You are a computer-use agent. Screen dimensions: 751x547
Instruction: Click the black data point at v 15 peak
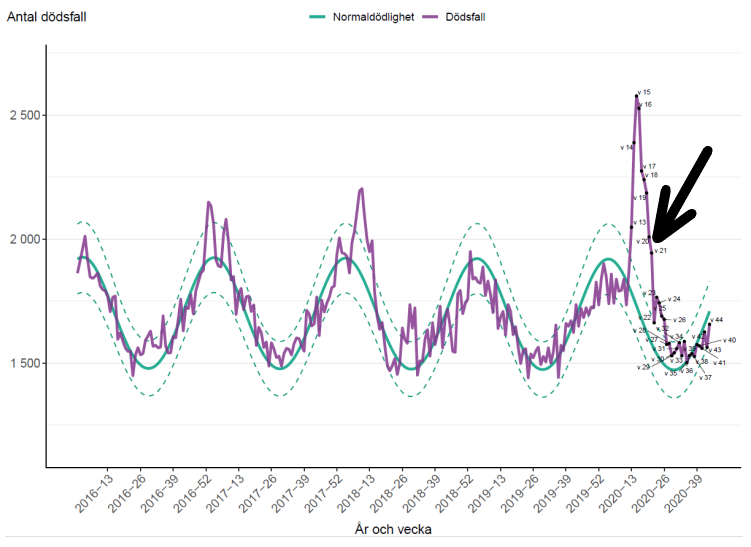pos(637,96)
